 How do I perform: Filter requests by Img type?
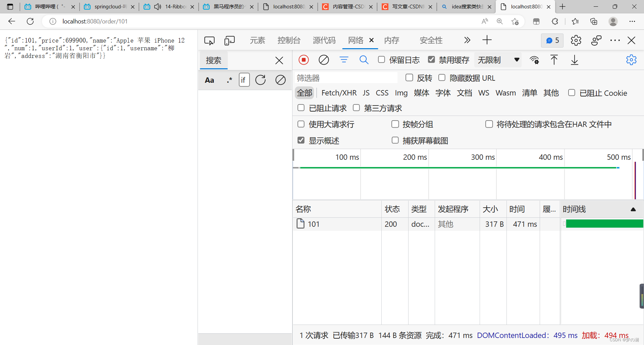click(401, 93)
